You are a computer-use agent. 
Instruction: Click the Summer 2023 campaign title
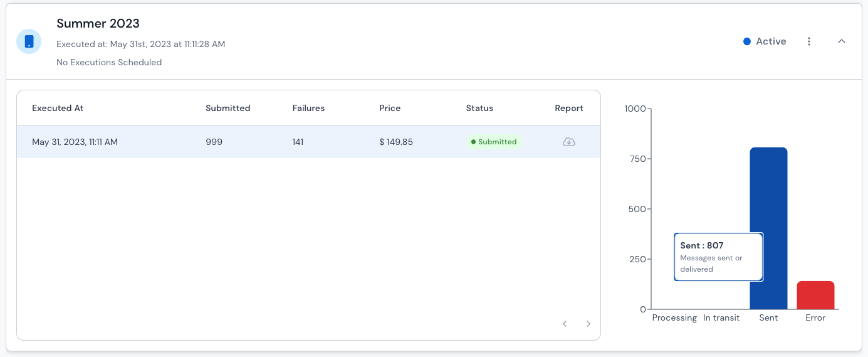point(98,23)
